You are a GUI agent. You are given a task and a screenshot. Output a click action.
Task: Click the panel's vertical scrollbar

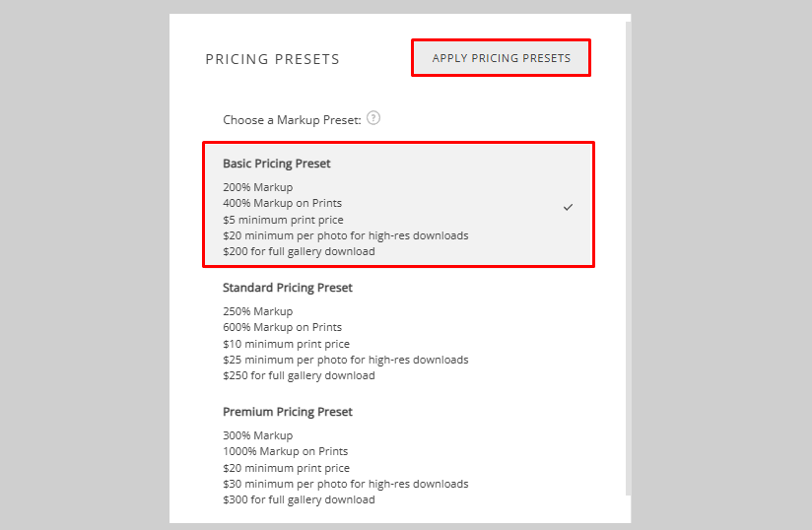[628, 256]
